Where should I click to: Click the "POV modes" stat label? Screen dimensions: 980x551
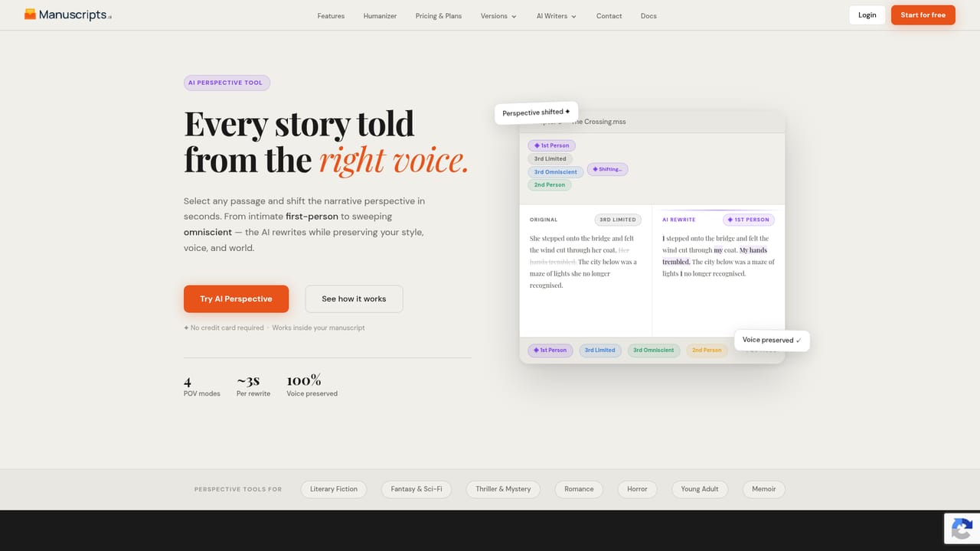pyautogui.click(x=202, y=393)
